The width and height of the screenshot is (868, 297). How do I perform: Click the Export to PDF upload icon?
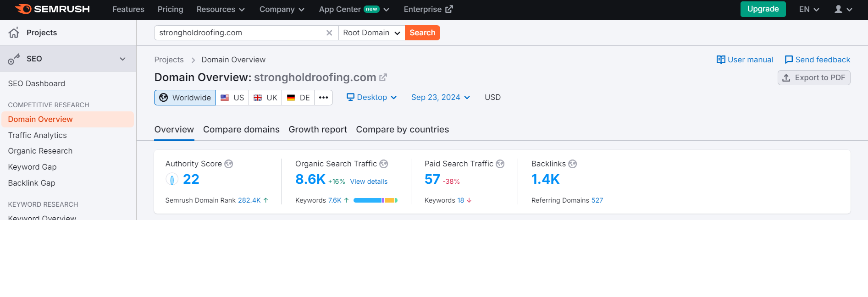tap(786, 78)
